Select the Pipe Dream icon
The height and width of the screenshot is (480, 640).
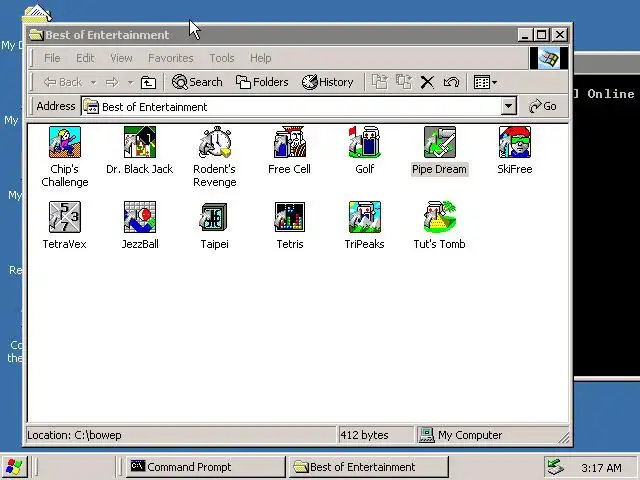(440, 142)
